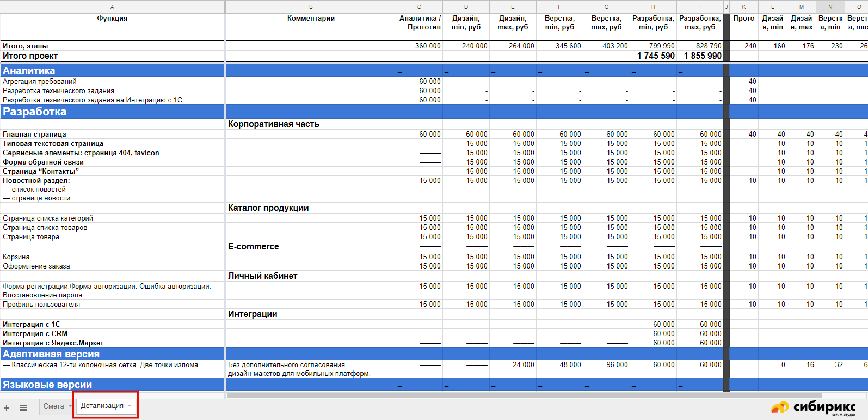Click the 96 000 adaptive layout cell

click(x=606, y=369)
